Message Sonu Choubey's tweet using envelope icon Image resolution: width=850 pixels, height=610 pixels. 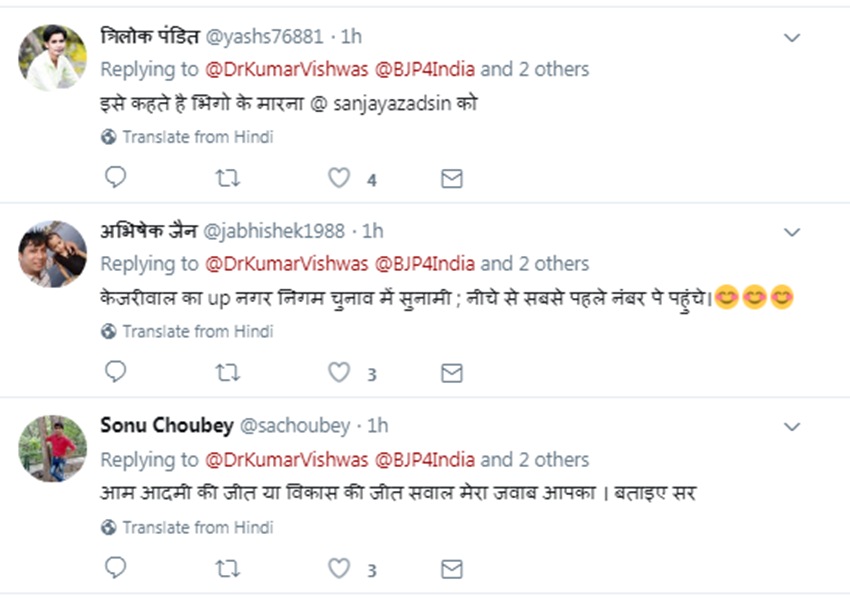[x=452, y=568]
